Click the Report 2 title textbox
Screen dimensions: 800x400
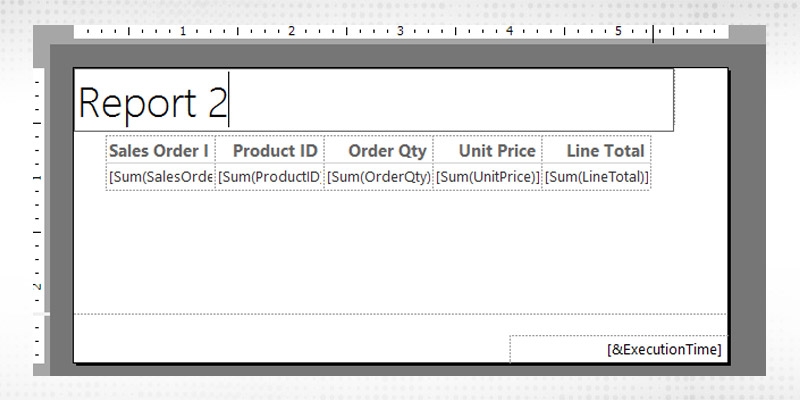coord(373,100)
